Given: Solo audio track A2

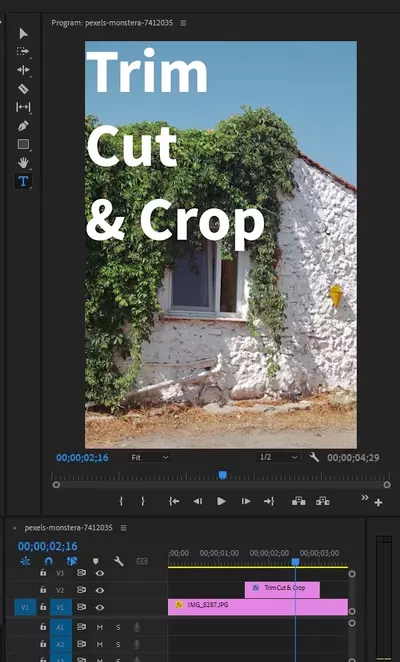Looking at the screenshot, I should tap(118, 644).
